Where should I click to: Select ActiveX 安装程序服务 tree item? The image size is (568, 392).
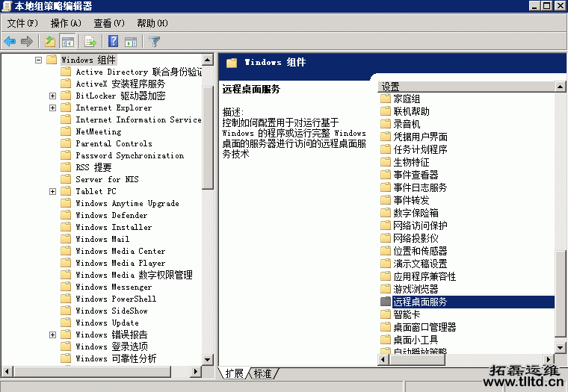pos(120,84)
